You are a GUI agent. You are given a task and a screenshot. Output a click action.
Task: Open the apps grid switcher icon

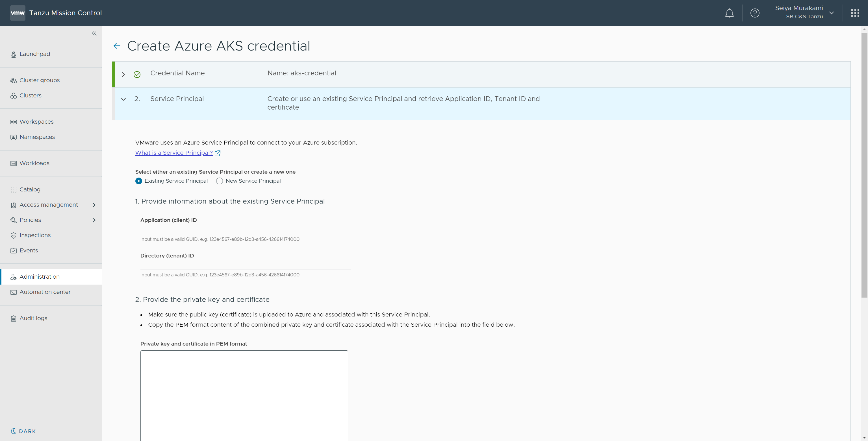pos(855,13)
